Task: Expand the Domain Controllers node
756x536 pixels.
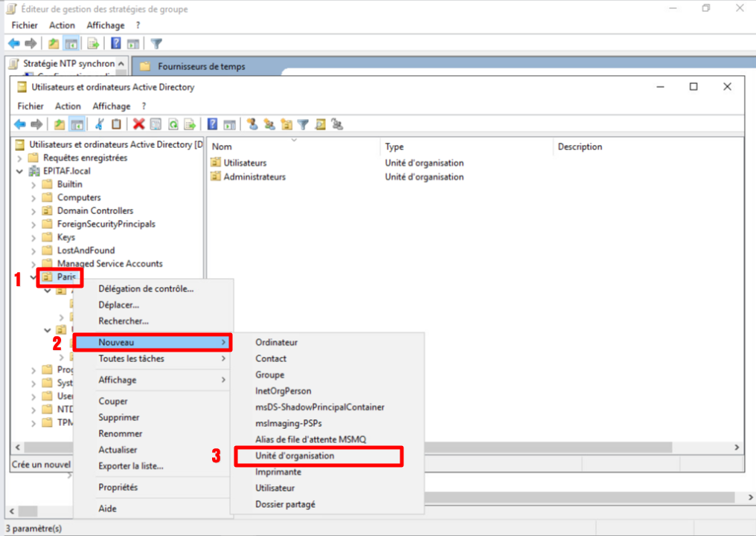Action: 33,211
